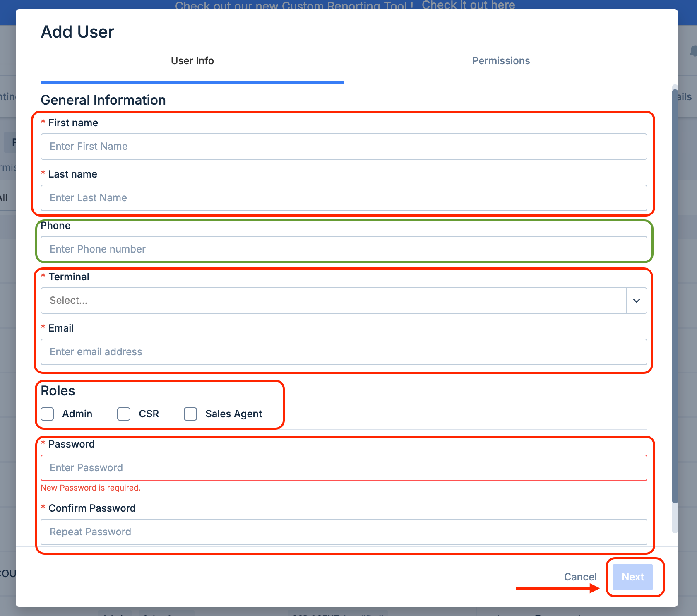
Task: Click the Last name label
Action: 73,174
